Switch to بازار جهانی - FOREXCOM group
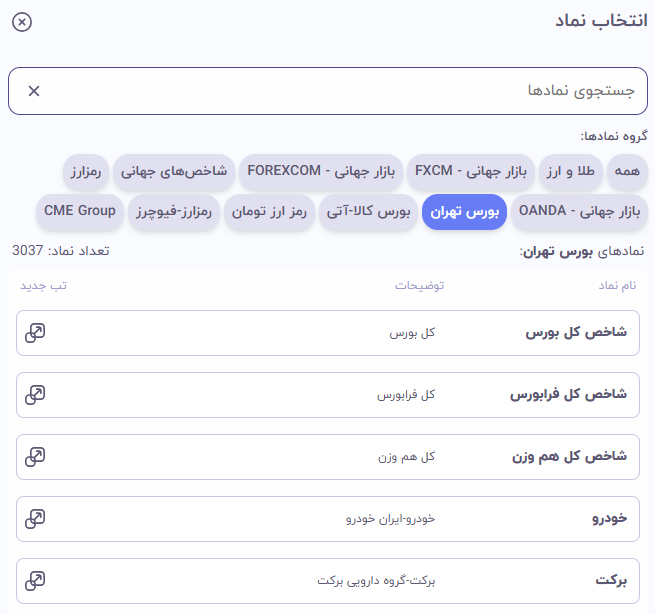This screenshot has height=614, width=655. click(318, 171)
